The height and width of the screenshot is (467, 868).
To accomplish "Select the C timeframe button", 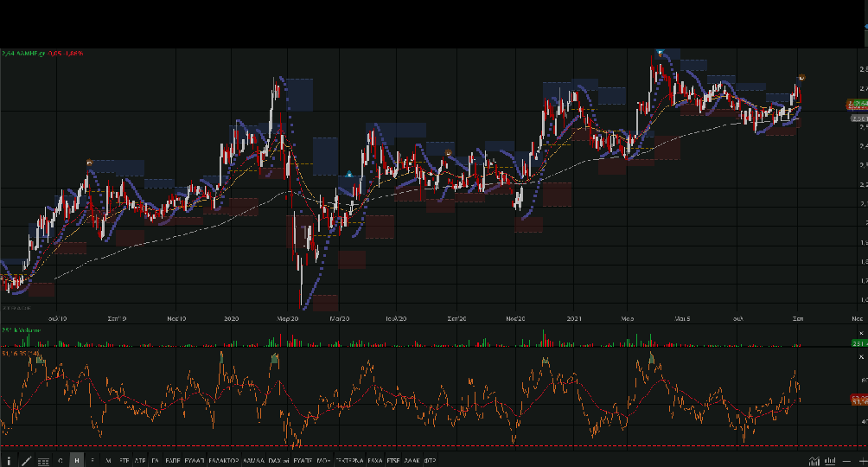I will (60, 461).
